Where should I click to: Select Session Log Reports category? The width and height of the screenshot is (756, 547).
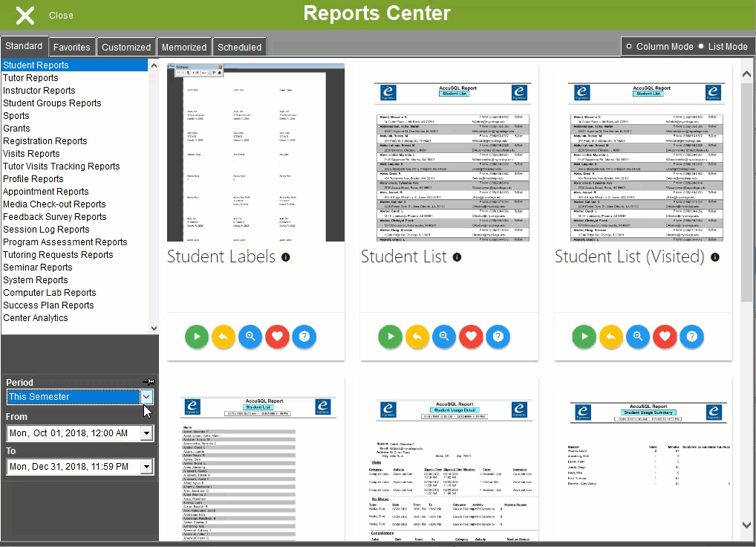[75, 229]
